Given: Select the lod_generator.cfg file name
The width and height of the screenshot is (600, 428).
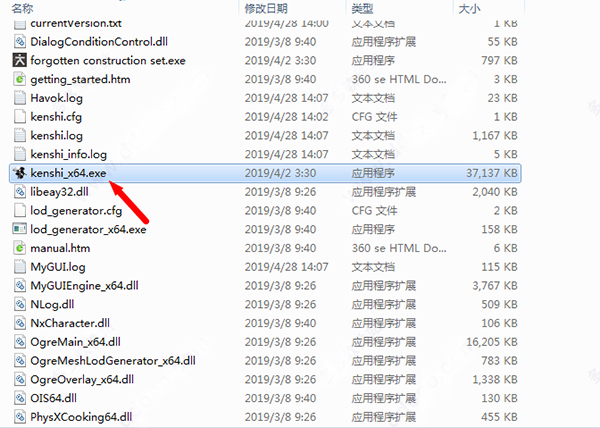Looking at the screenshot, I should pos(76,210).
